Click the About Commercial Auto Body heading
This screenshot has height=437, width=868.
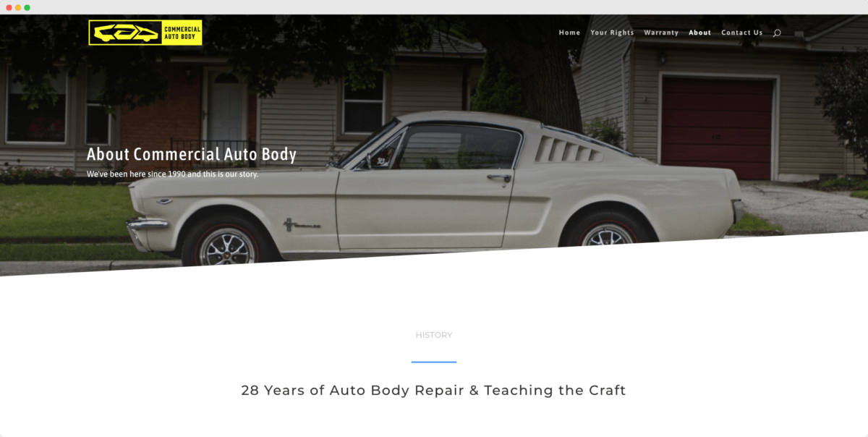click(x=192, y=154)
